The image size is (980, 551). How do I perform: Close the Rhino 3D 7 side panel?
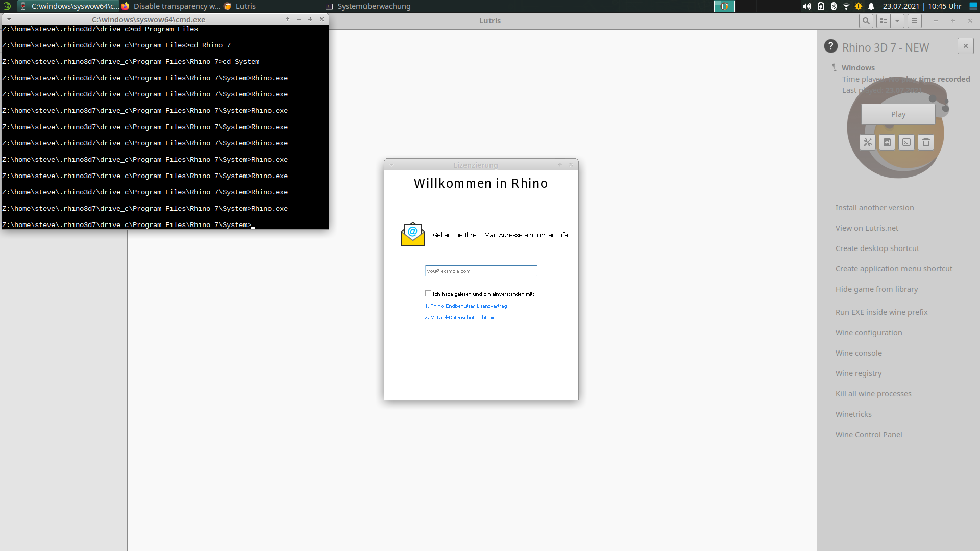coord(966,46)
